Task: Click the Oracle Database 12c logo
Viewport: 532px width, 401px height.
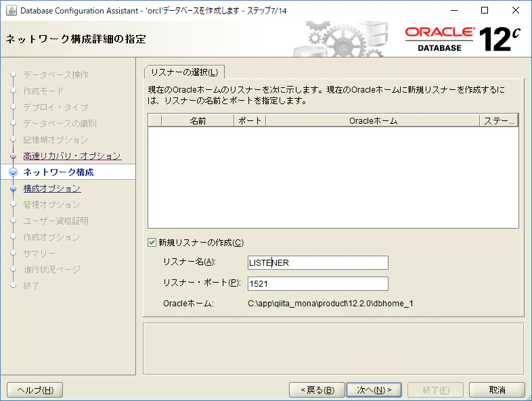Action: [x=462, y=39]
